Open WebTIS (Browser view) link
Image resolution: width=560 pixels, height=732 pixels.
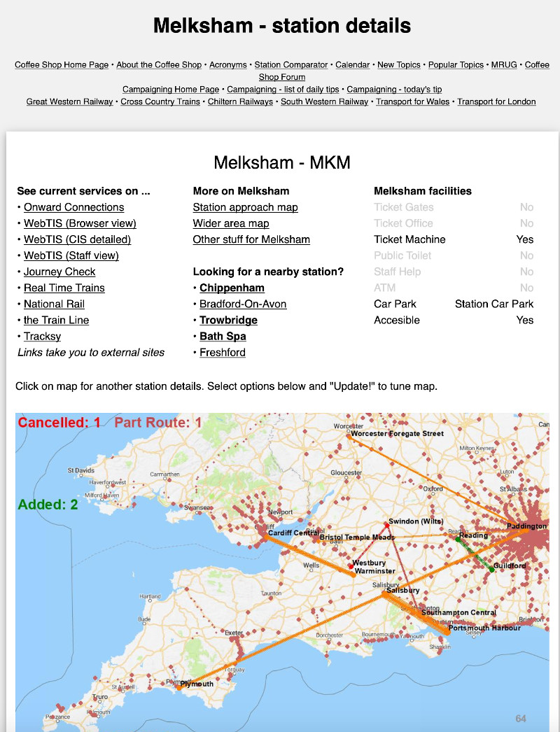click(x=80, y=223)
